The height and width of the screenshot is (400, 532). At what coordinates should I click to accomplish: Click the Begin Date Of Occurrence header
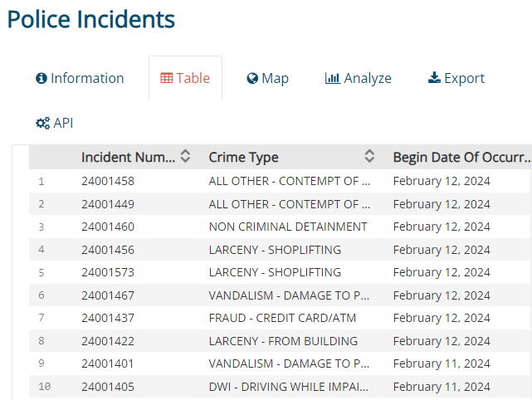pos(461,157)
